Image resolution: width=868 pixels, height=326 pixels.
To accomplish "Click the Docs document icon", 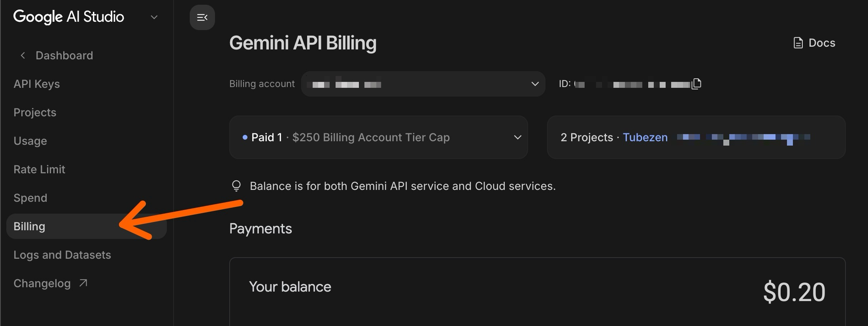I will (x=798, y=43).
